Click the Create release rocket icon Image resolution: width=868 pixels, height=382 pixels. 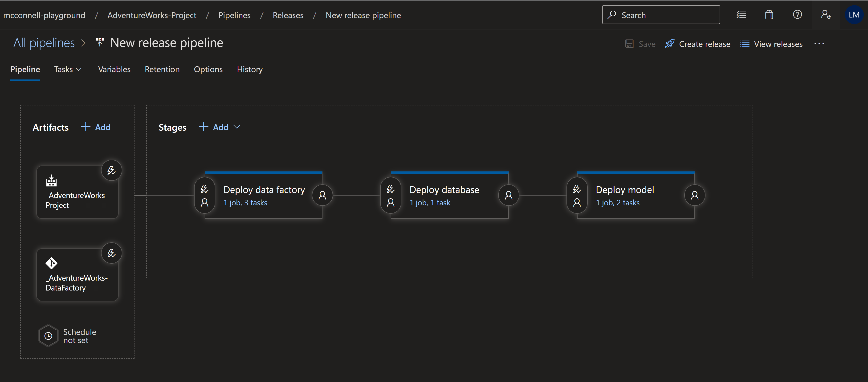[669, 44]
